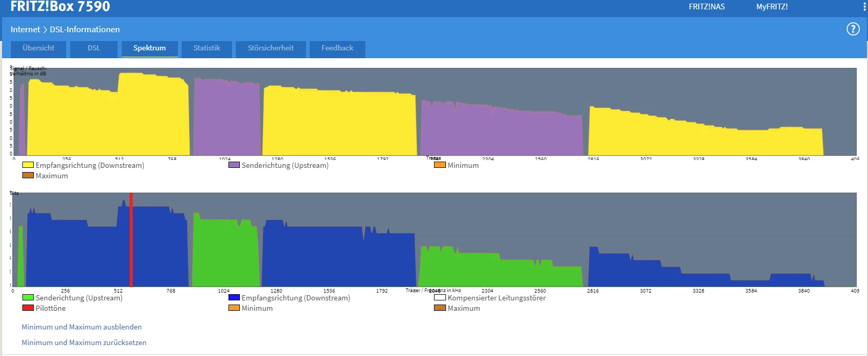The width and height of the screenshot is (868, 356).
Task: Select the Spektrum tab
Action: [x=149, y=48]
